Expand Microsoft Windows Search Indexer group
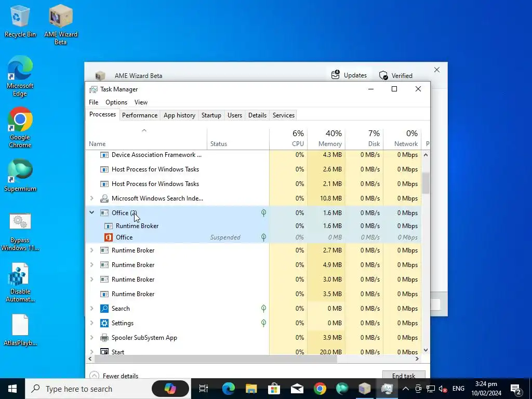532x399 pixels. (91, 198)
